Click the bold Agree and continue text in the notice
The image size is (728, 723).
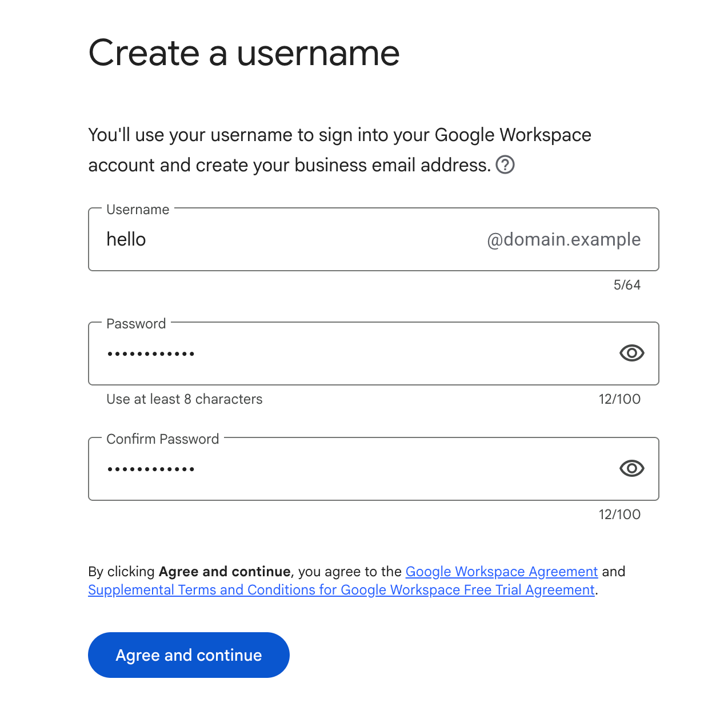point(225,572)
